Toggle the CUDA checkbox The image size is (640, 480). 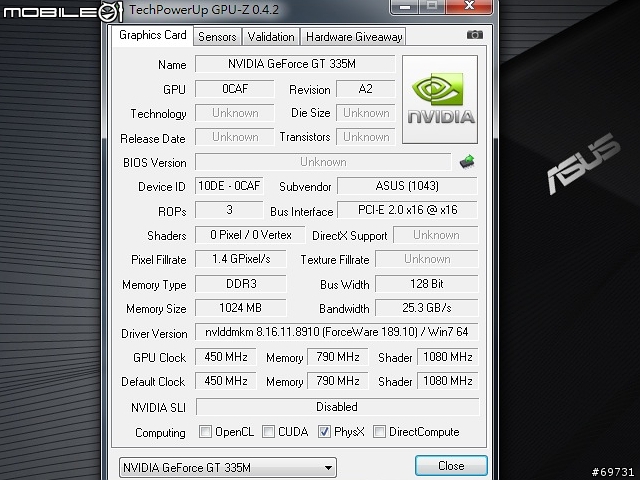point(268,431)
